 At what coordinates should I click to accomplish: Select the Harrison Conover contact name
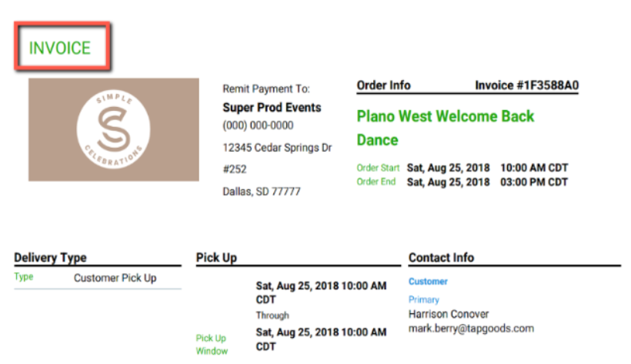449,314
